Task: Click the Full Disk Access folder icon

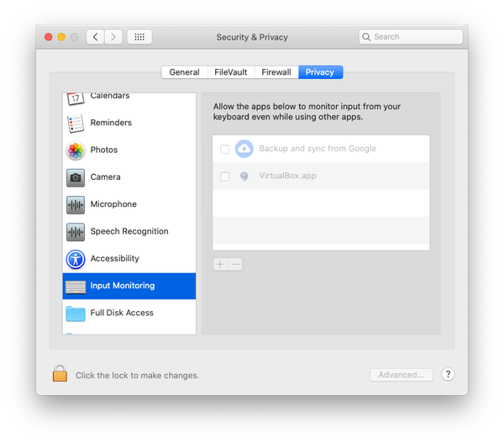Action: (76, 314)
